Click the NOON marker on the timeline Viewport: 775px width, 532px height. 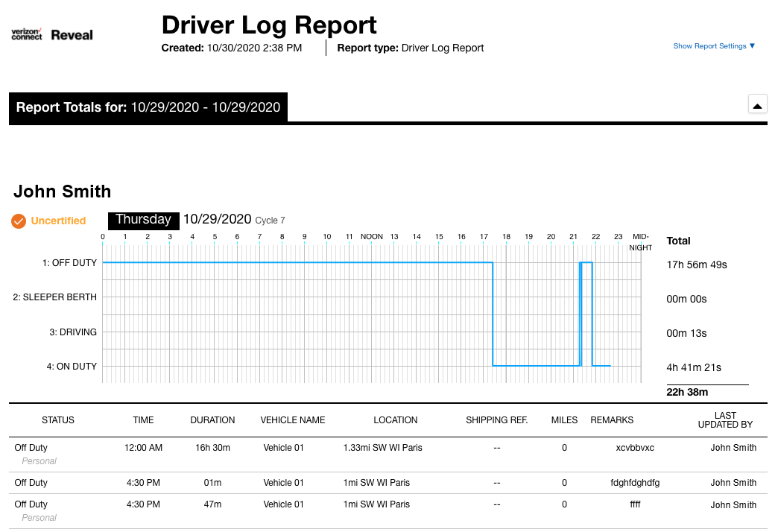tap(372, 237)
